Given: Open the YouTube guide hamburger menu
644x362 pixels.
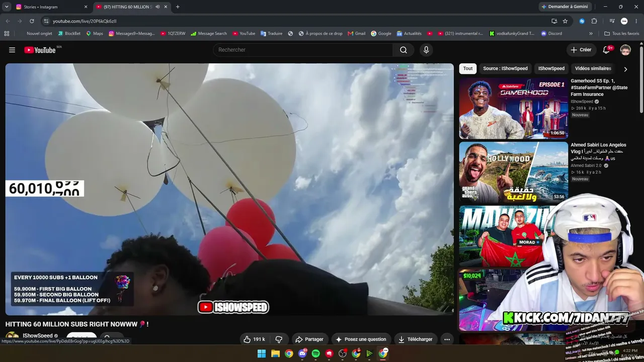Looking at the screenshot, I should click(x=12, y=50).
